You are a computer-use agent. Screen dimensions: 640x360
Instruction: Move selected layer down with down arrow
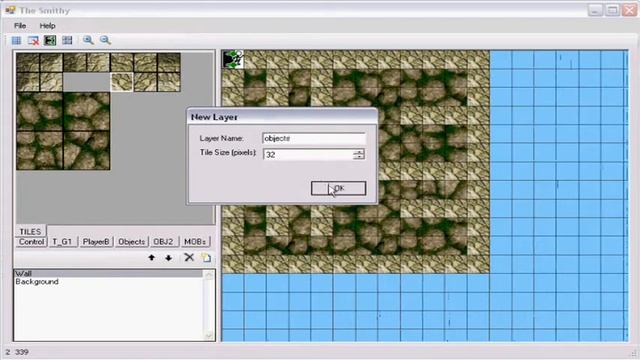coord(169,258)
